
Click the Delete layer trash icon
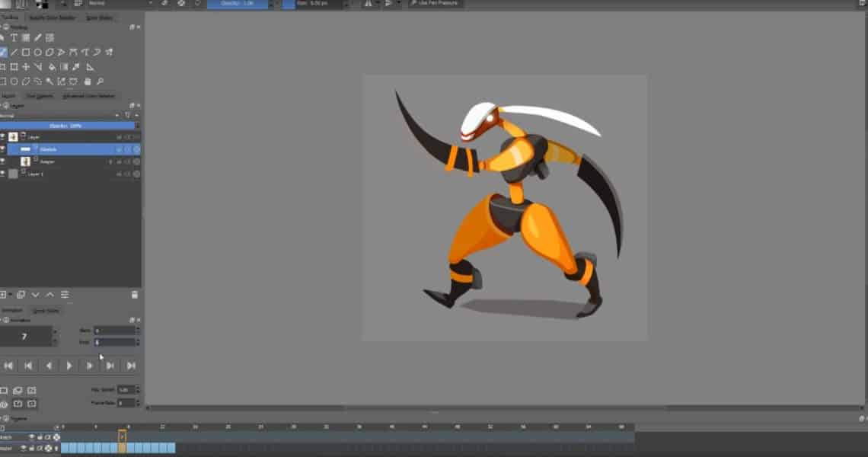(x=136, y=294)
